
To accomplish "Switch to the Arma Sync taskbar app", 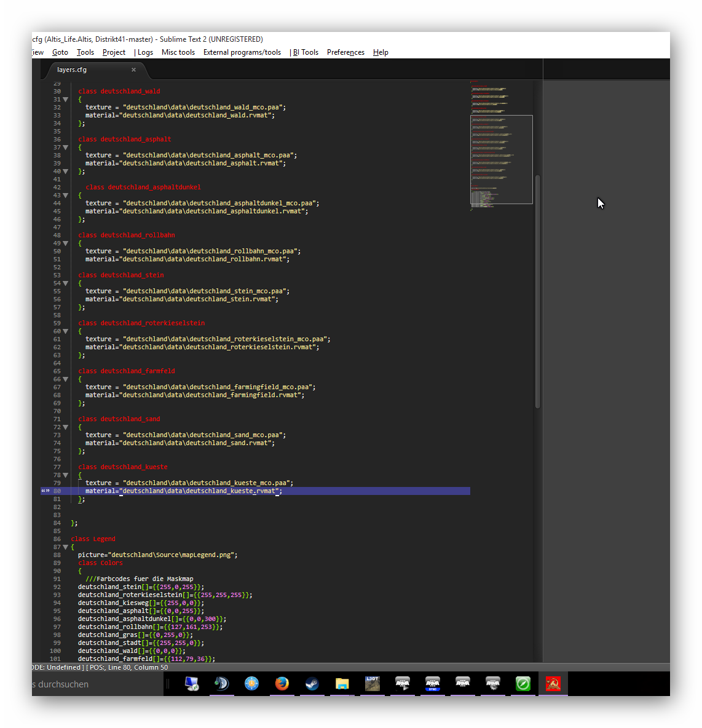I will 433,684.
